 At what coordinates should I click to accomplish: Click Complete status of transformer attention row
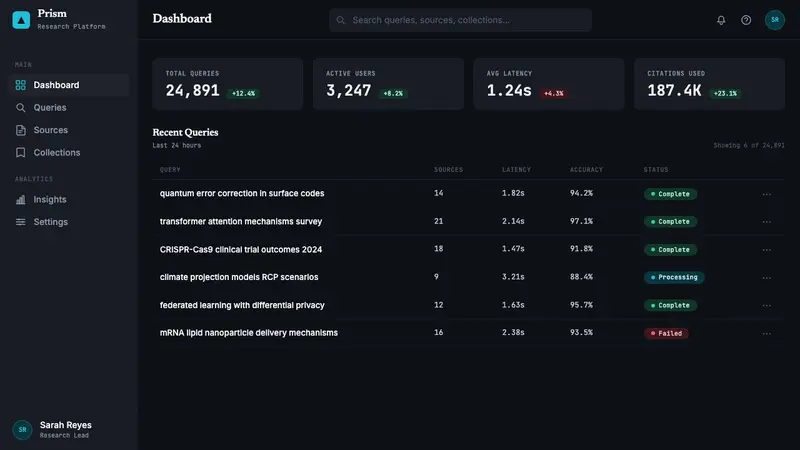click(670, 221)
